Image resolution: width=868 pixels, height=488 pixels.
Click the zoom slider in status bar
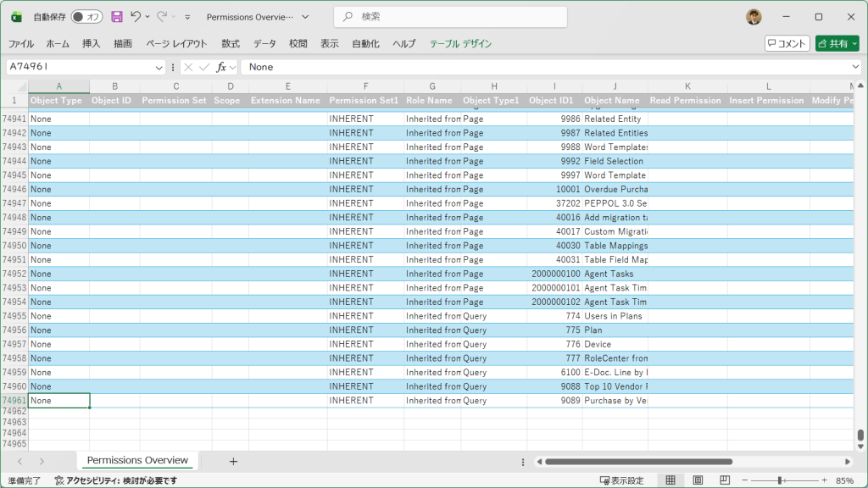coord(780,480)
